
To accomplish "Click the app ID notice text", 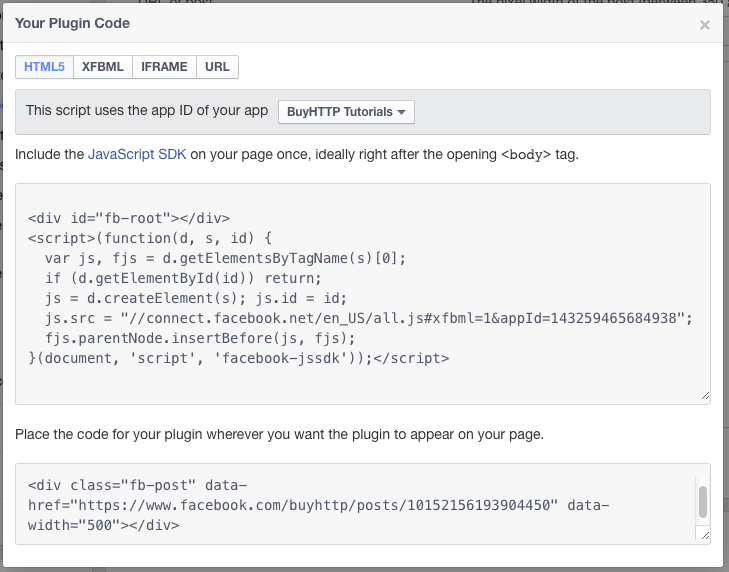I will point(147,112).
